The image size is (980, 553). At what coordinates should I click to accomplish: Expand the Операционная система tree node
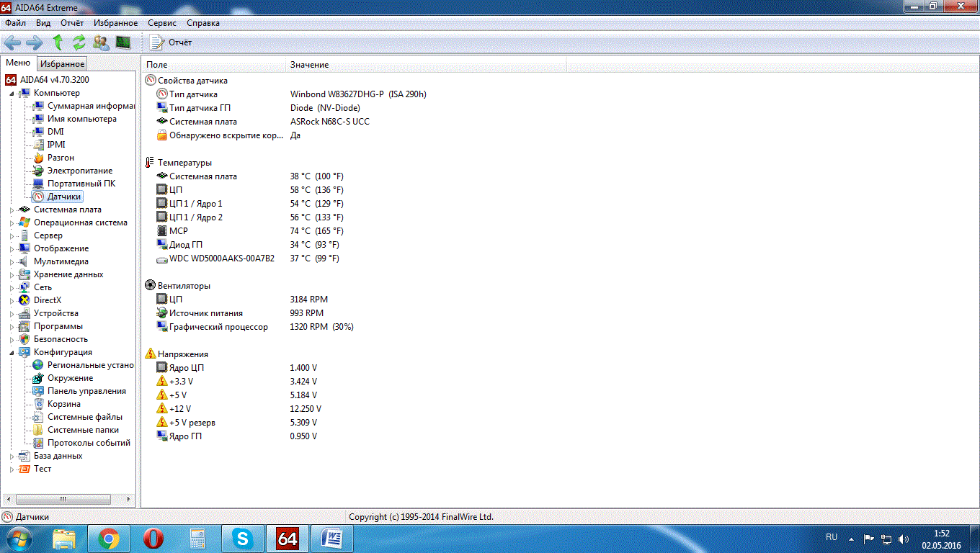12,222
